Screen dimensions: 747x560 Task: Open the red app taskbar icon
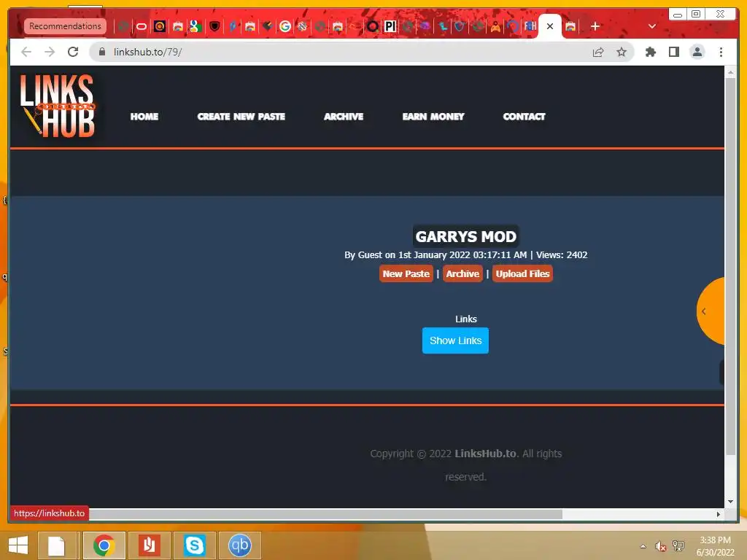tap(149, 545)
